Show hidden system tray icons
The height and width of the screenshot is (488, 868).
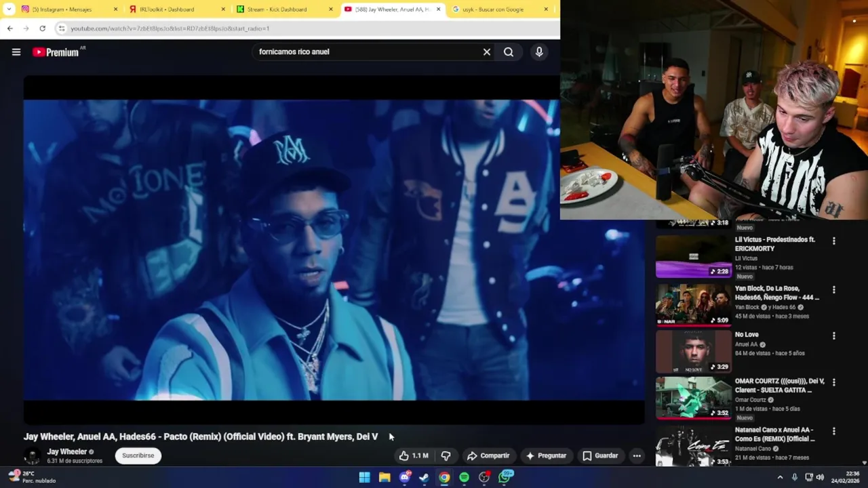(780, 477)
